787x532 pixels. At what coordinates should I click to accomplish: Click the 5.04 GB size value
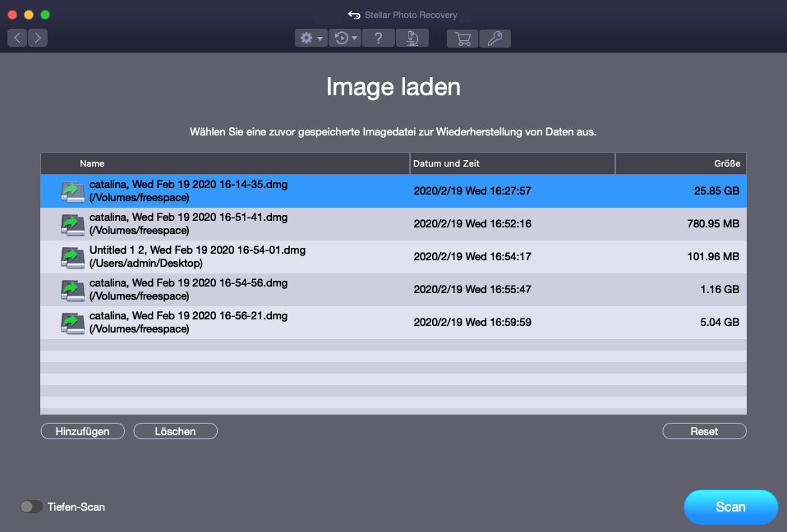pyautogui.click(x=720, y=323)
